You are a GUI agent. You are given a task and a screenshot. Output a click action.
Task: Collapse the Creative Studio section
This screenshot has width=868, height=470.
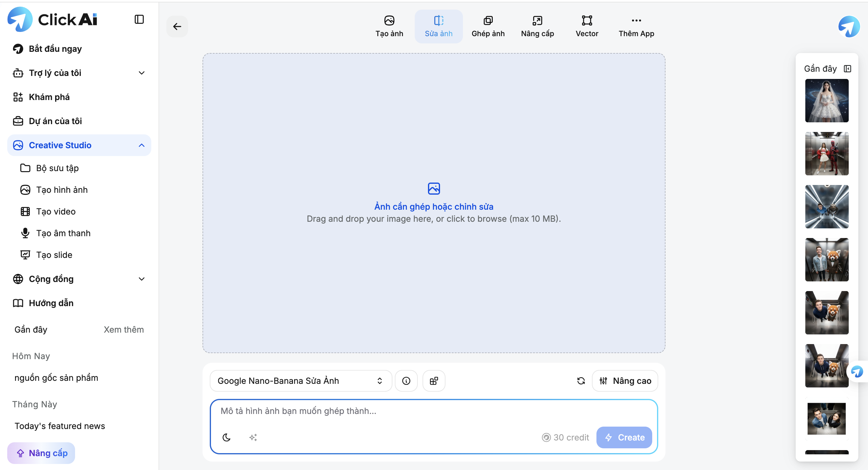pos(142,145)
